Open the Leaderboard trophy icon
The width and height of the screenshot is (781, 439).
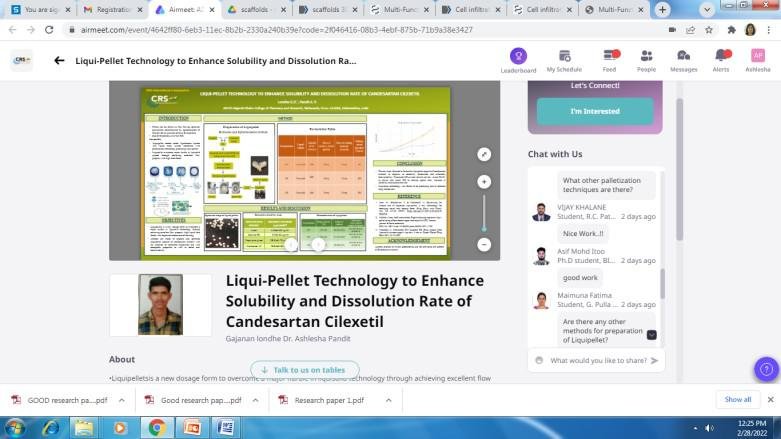pyautogui.click(x=518, y=56)
